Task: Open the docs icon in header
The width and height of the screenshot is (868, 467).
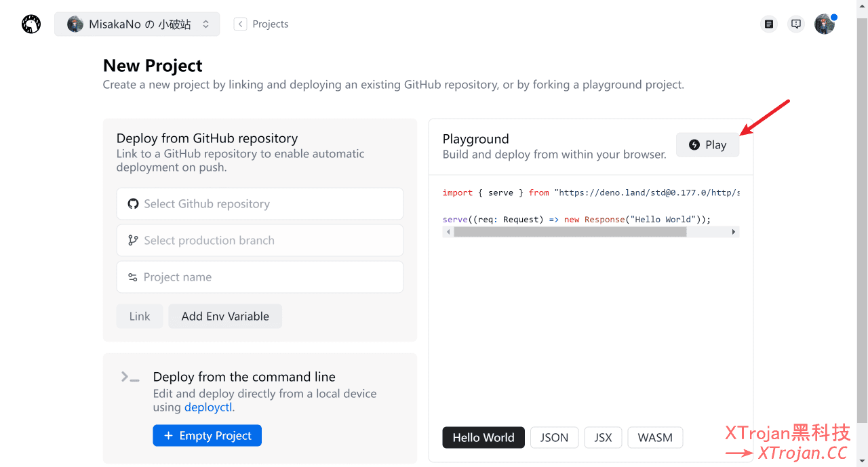Action: click(768, 24)
